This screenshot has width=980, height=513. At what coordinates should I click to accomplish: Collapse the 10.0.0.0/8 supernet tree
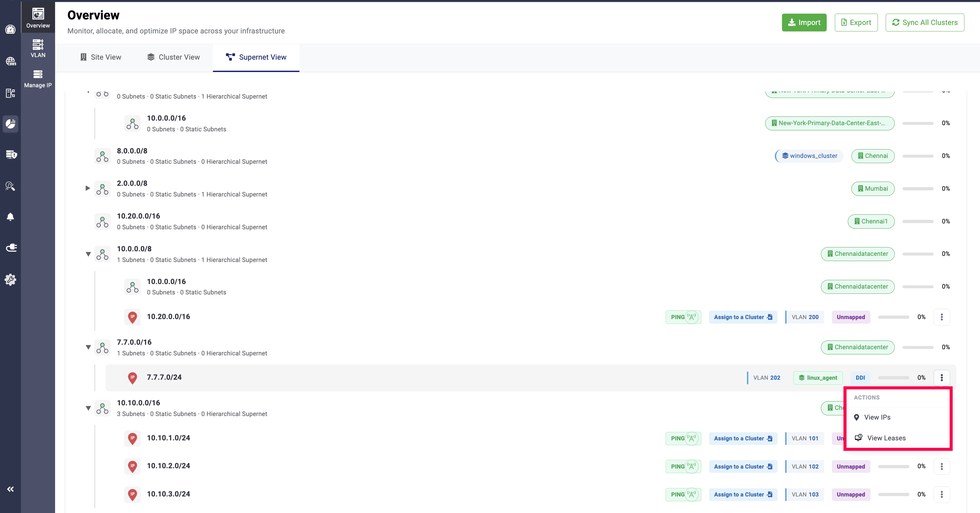pyautogui.click(x=88, y=254)
